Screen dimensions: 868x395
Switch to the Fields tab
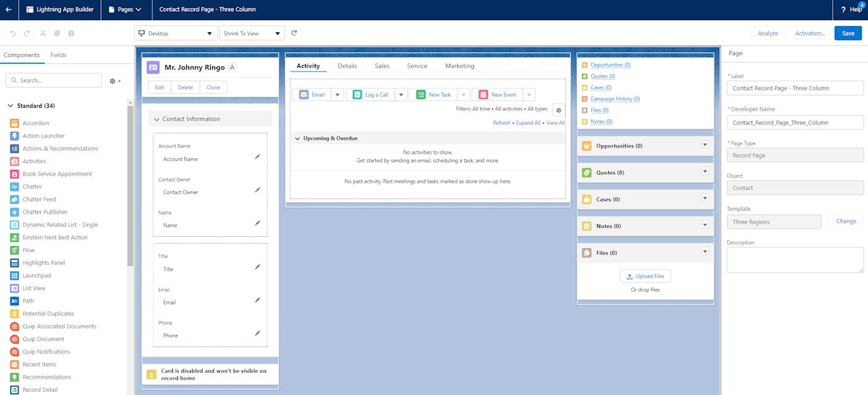click(58, 55)
